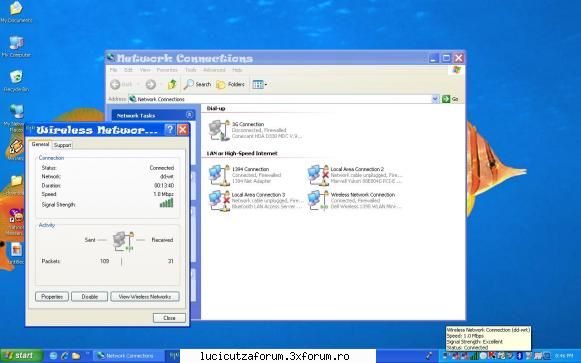Activate Network Connections taskbar button
581x363 pixels.
[129, 356]
